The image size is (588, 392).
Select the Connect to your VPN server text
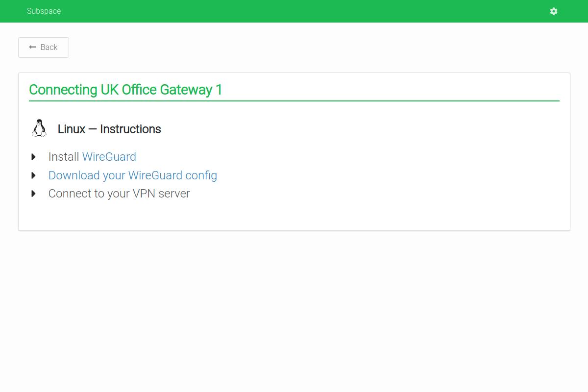pyautogui.click(x=119, y=194)
